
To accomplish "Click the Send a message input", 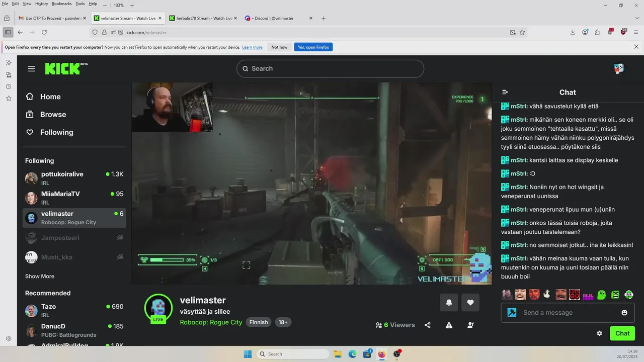I will tap(568, 312).
